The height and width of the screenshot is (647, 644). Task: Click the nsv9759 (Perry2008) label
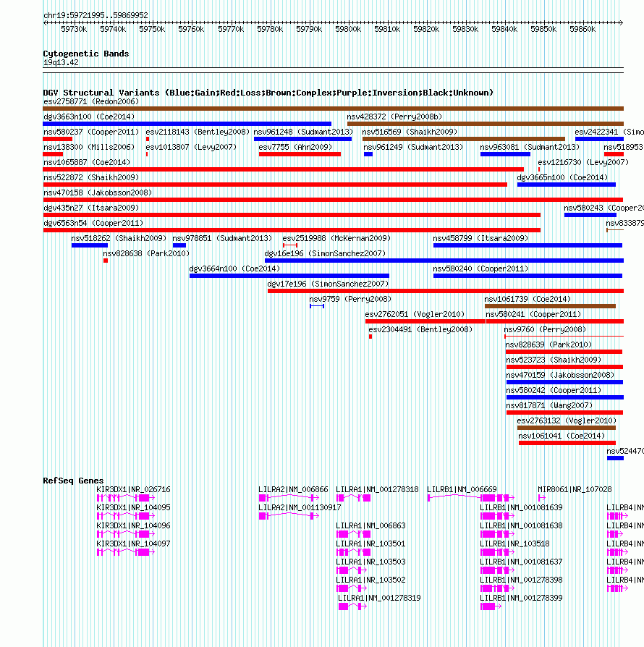350,299
